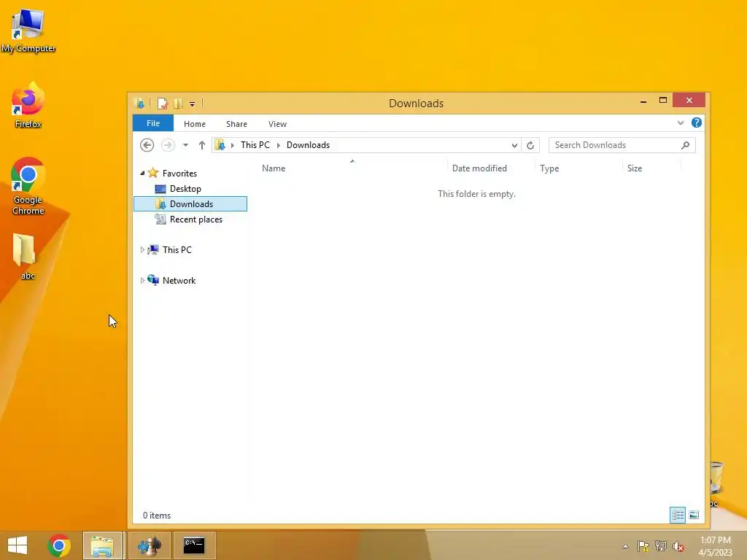Refresh the Downloads folder view

(x=530, y=145)
